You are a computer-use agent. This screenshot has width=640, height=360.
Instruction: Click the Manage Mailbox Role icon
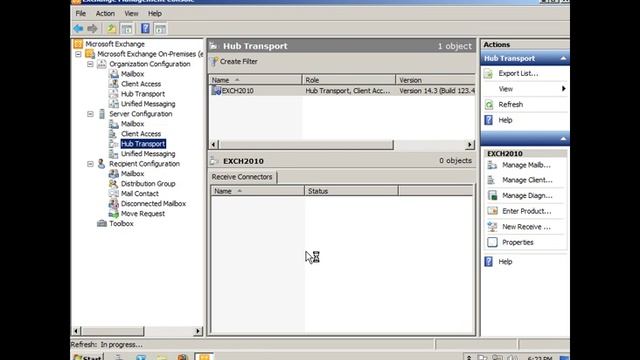[x=492, y=165]
